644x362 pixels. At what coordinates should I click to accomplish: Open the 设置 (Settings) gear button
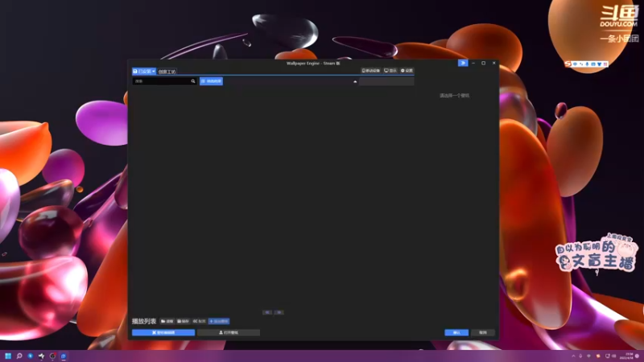(407, 71)
